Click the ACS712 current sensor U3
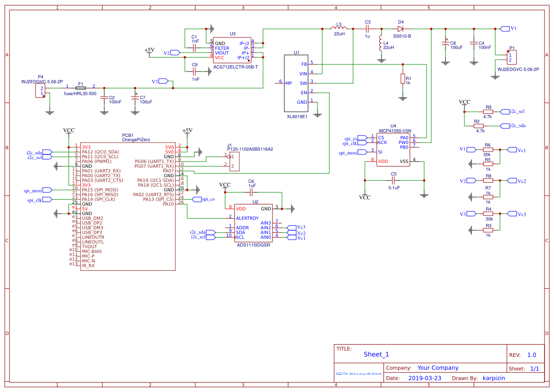Screen dimensions: 554x392 click(232, 50)
